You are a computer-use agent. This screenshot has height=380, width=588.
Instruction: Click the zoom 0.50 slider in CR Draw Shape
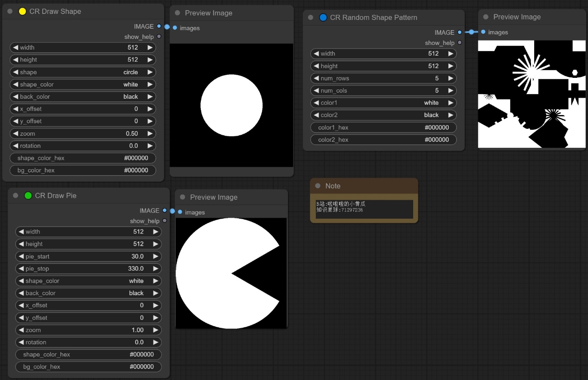tap(83, 133)
